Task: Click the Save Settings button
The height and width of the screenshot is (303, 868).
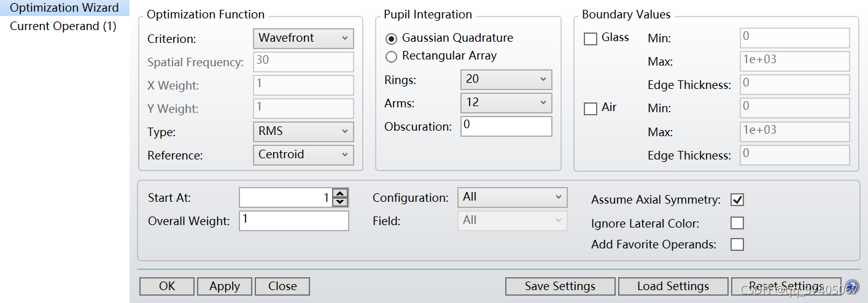Action: click(x=560, y=286)
